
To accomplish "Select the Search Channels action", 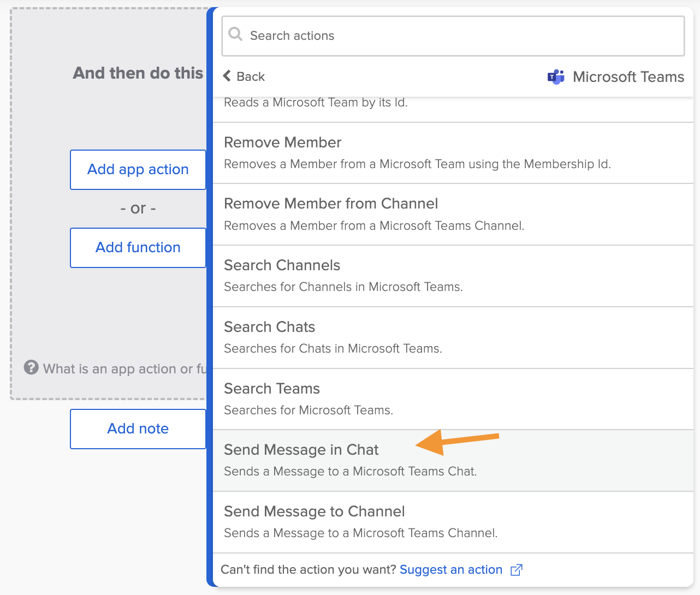I will tap(452, 276).
